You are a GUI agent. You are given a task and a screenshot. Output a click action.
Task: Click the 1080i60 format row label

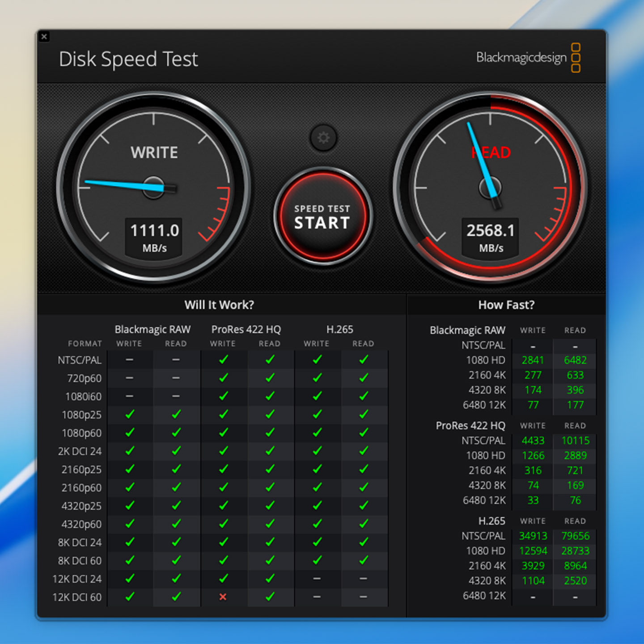[x=83, y=397]
